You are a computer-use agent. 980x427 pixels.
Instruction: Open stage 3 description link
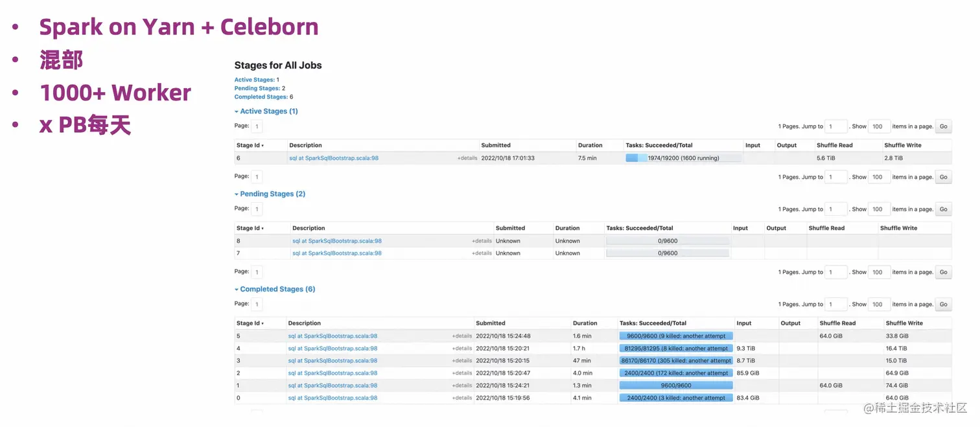pos(332,361)
